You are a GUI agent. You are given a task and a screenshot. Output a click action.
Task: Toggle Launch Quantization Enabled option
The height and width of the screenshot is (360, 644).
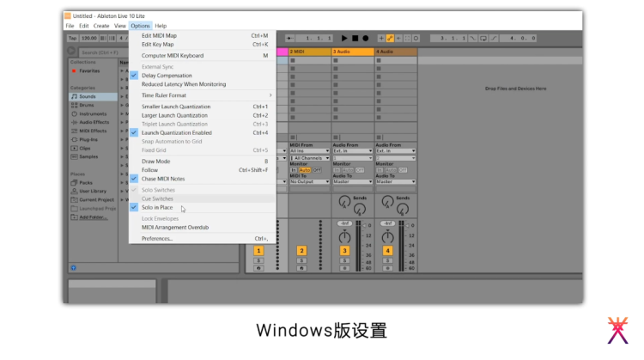[202, 132]
